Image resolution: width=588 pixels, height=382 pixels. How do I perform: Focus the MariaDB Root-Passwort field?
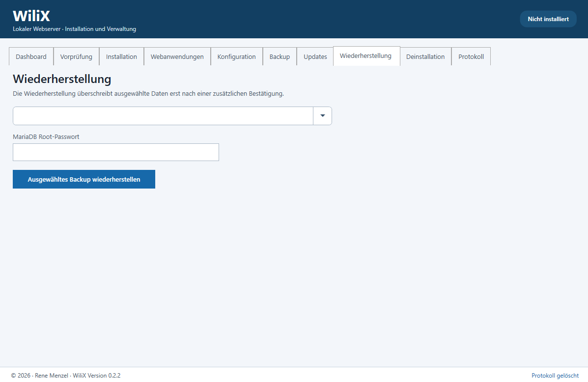tap(116, 152)
